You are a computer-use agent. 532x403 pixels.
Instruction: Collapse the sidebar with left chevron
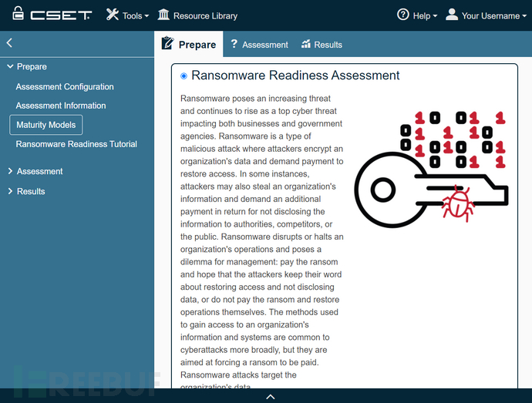[x=9, y=44]
